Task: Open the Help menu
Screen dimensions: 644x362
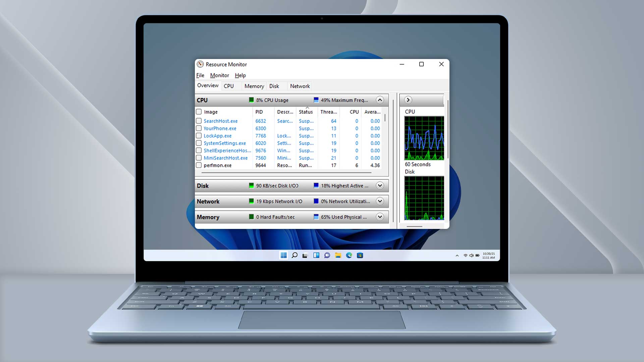Action: click(240, 75)
